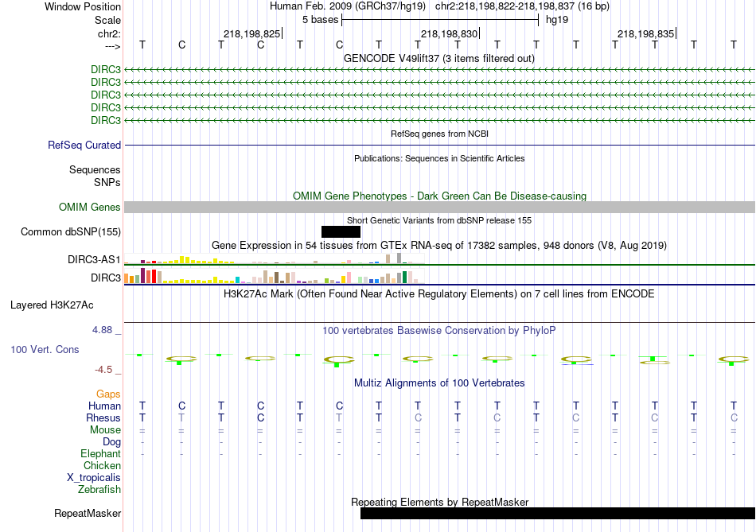The height and width of the screenshot is (532, 756).
Task: Click the Common dbSNP(155) track label
Action: click(71, 231)
